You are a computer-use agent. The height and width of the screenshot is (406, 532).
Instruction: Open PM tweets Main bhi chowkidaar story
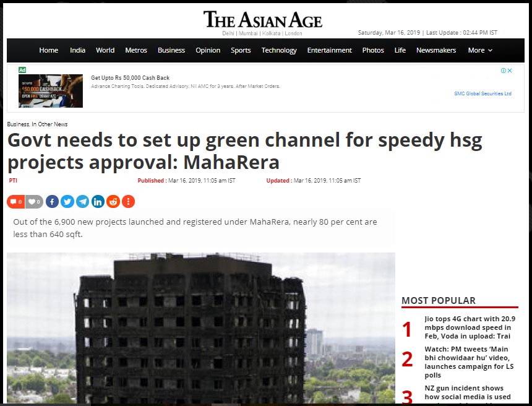[x=469, y=362]
